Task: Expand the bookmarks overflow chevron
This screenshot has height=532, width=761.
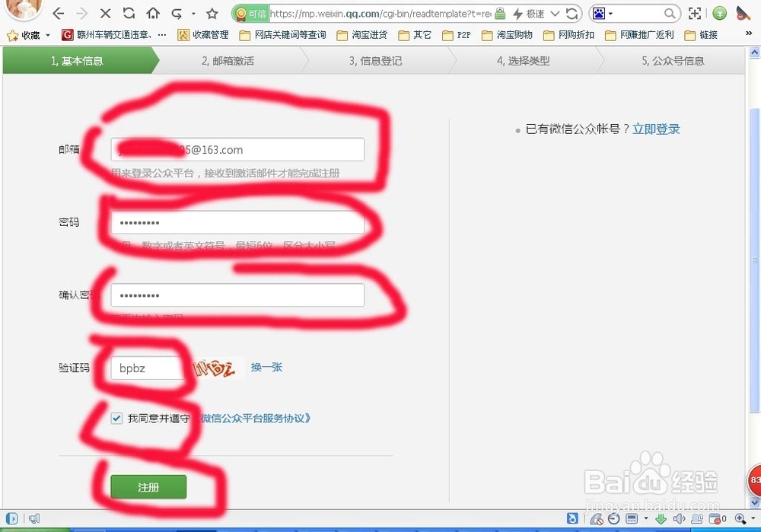Action: [748, 33]
